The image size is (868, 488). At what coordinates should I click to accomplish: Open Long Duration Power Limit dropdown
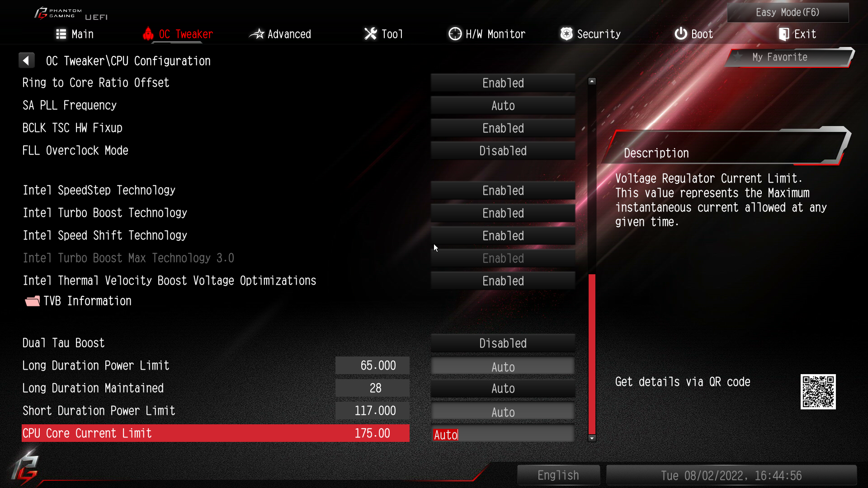point(502,366)
